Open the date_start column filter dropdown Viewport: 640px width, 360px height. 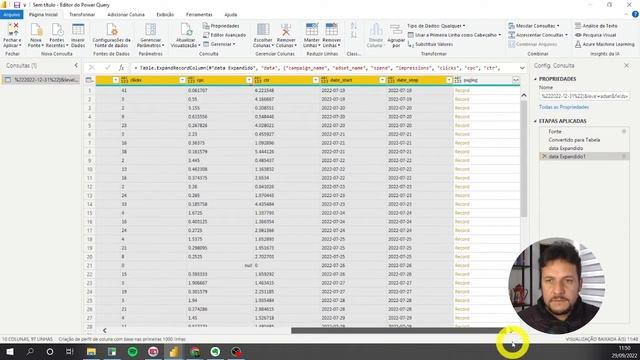coord(382,80)
